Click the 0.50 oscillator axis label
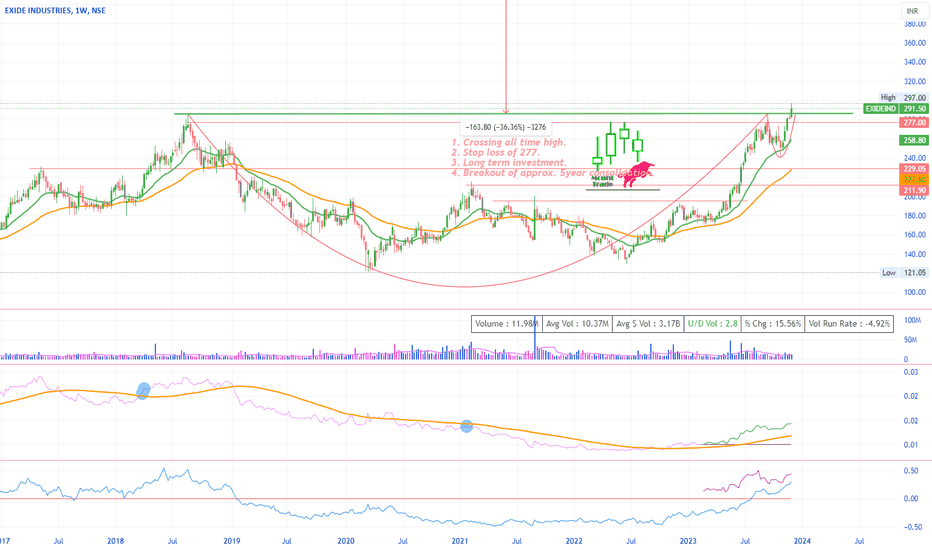Viewport: 932px width, 550px height. pos(911,471)
